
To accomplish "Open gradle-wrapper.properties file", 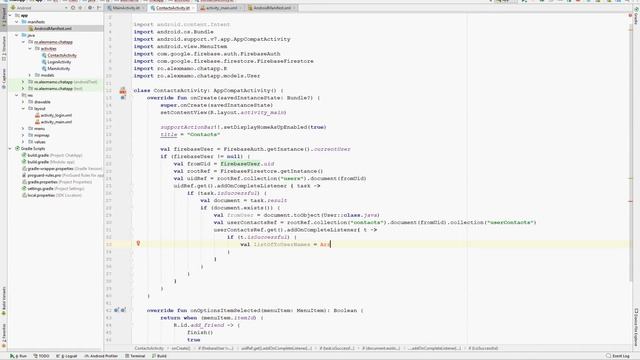I will click(x=62, y=169).
